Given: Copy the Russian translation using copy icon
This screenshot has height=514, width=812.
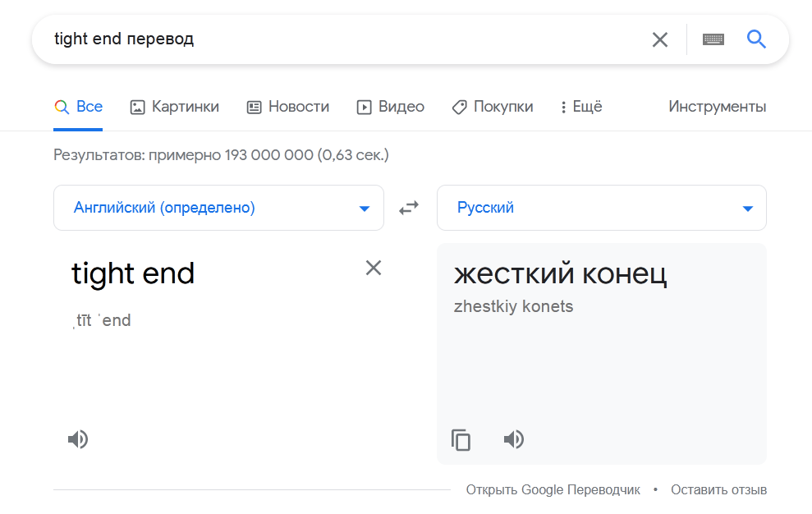Looking at the screenshot, I should 461,439.
